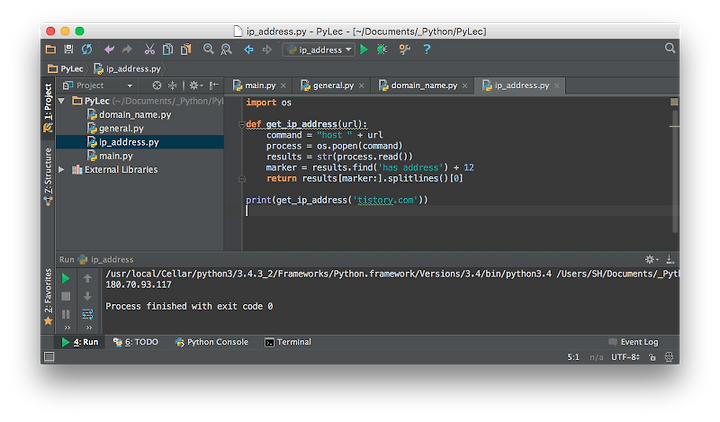Open the Event Log
This screenshot has width=720, height=422.
click(634, 342)
